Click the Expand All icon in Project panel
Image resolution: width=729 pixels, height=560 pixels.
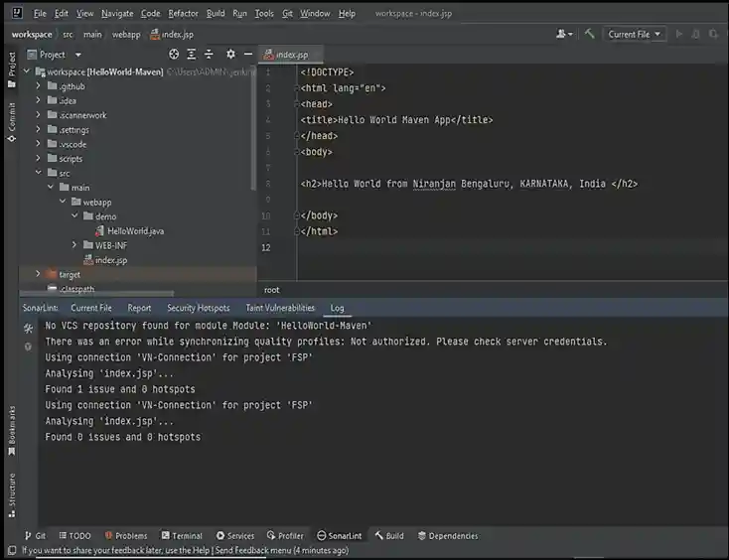coord(193,55)
